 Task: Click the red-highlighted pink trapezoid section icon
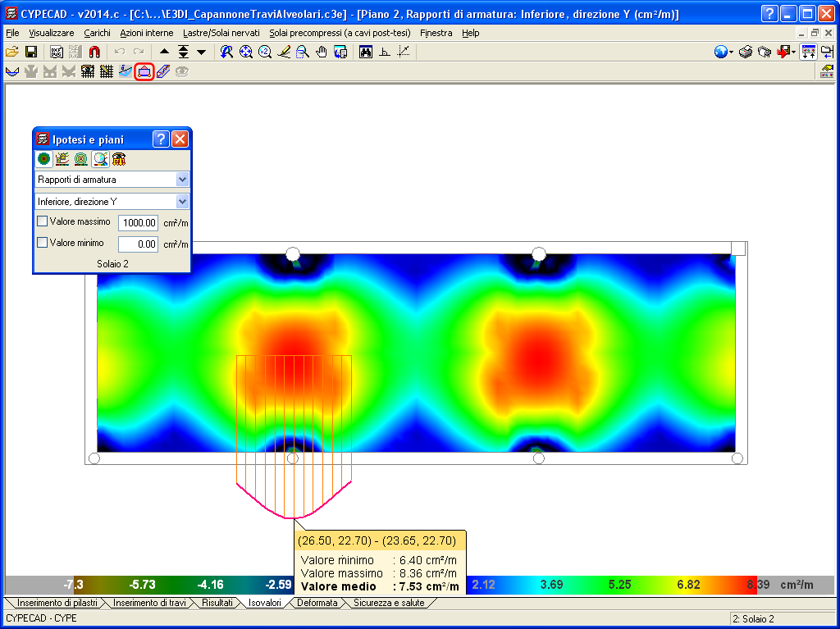(x=144, y=71)
